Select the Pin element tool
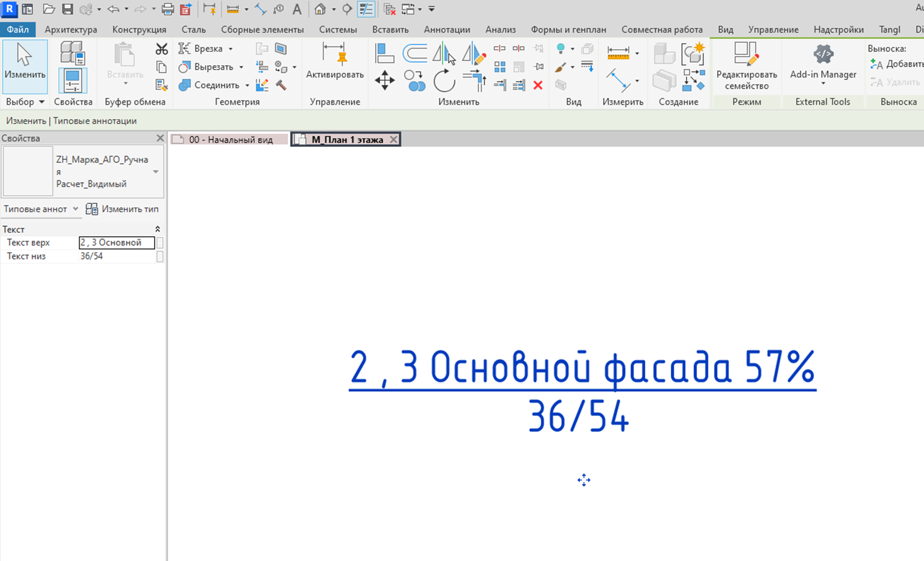924x561 pixels. pos(539,66)
